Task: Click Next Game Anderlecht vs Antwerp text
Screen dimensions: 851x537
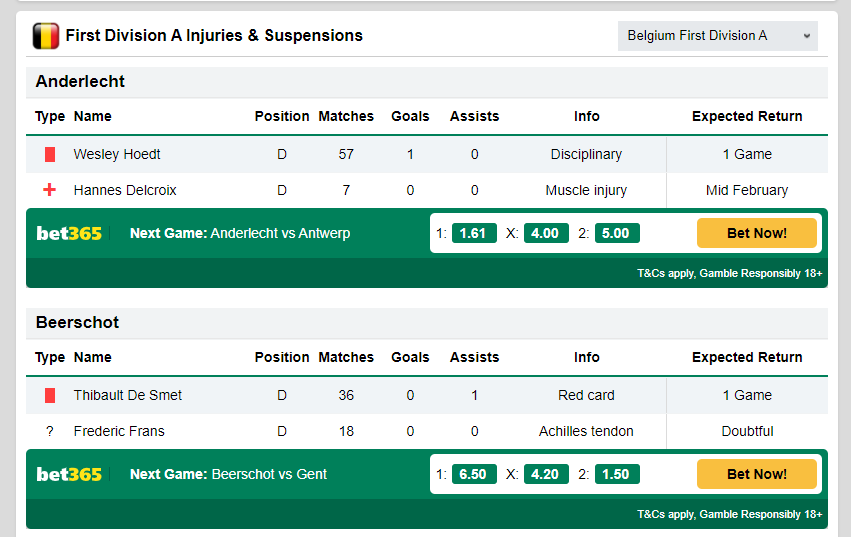Action: tap(240, 233)
